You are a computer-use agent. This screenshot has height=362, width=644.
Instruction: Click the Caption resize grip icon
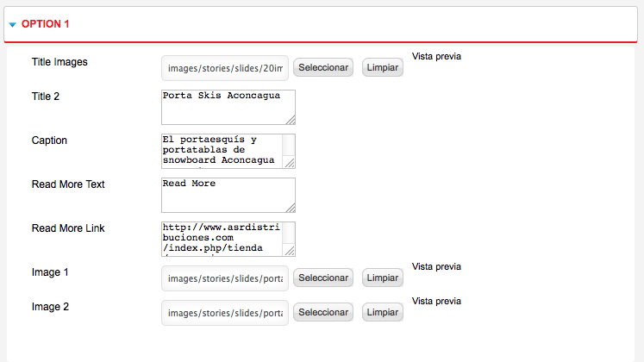290,164
